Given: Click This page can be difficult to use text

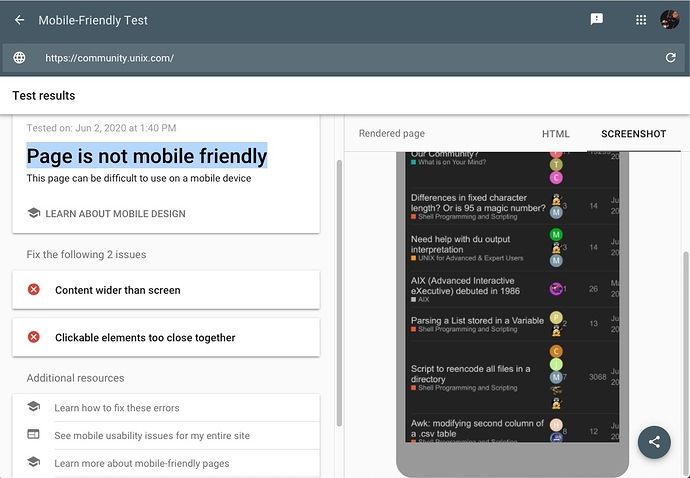Looking at the screenshot, I should click(139, 178).
